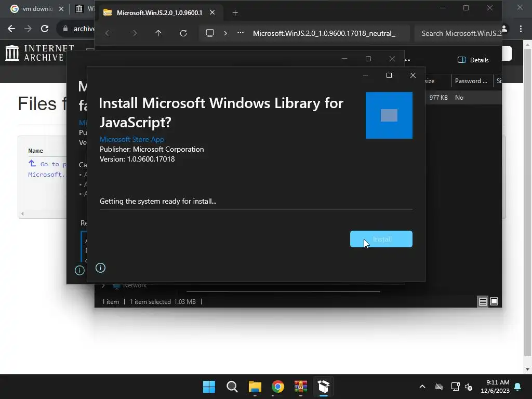The width and height of the screenshot is (532, 399).
Task: Click the info icon in the front installer dialog
Action: point(100,268)
